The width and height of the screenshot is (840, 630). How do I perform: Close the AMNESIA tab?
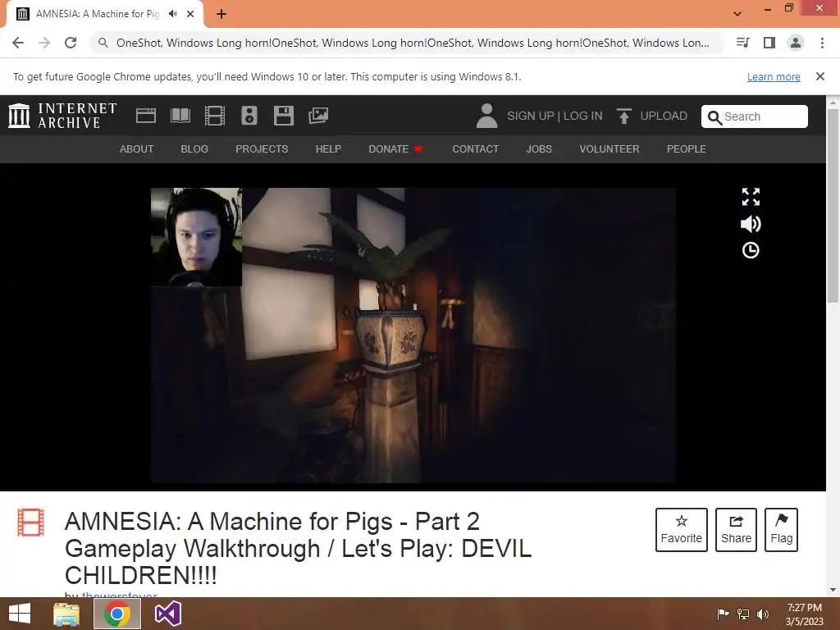tap(190, 14)
